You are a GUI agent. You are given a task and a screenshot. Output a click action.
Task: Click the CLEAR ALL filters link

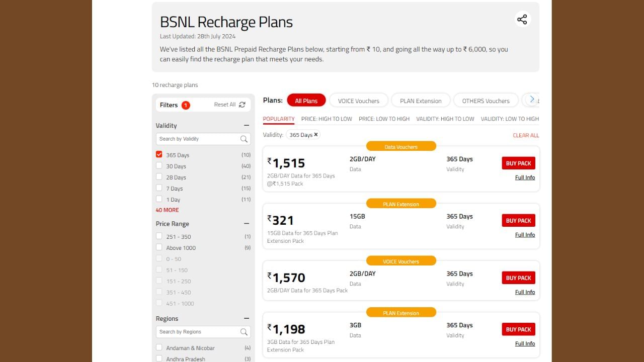pos(526,135)
